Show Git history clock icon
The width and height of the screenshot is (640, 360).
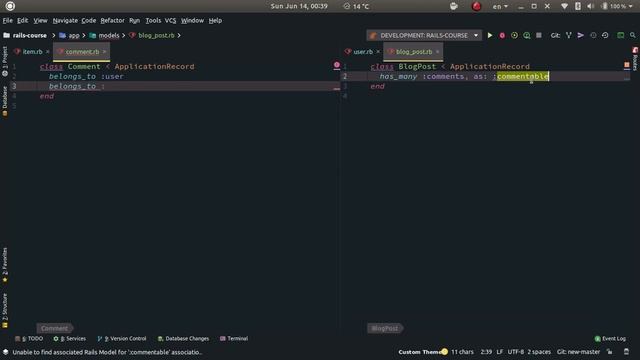click(593, 36)
